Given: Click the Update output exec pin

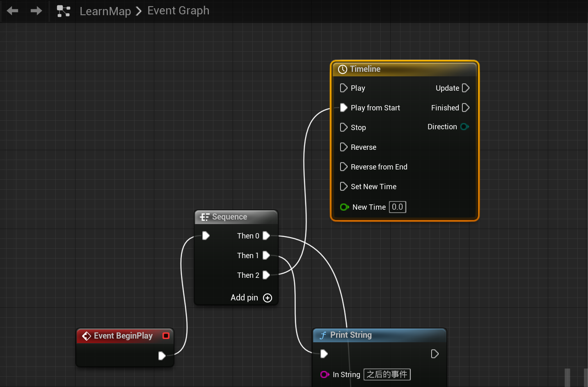Looking at the screenshot, I should point(466,88).
